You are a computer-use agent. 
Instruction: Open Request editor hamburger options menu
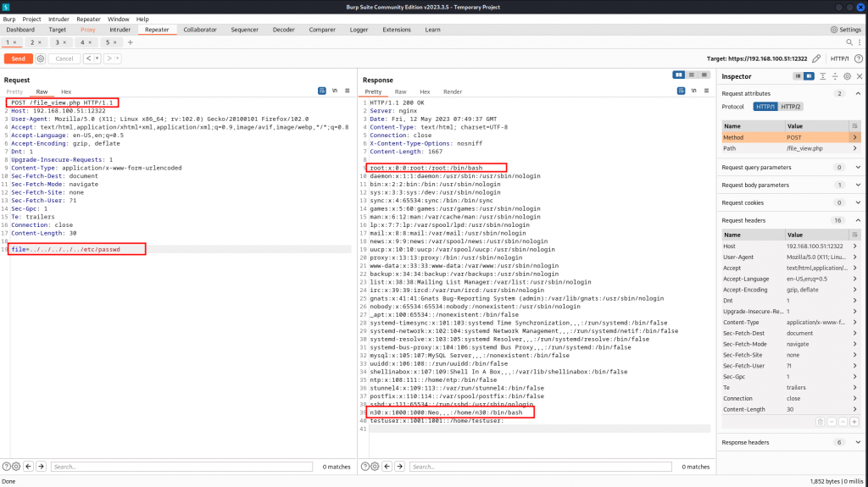348,91
